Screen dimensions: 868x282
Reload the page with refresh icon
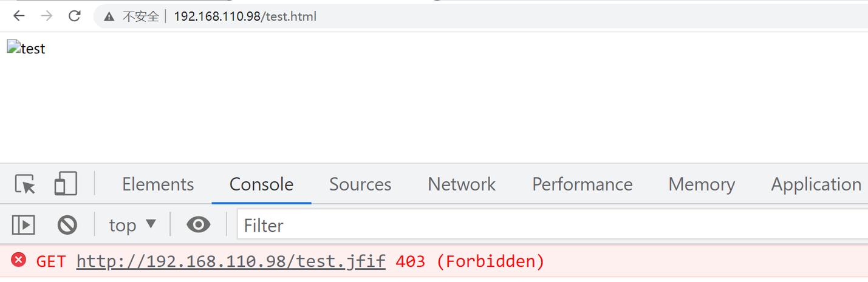click(75, 16)
